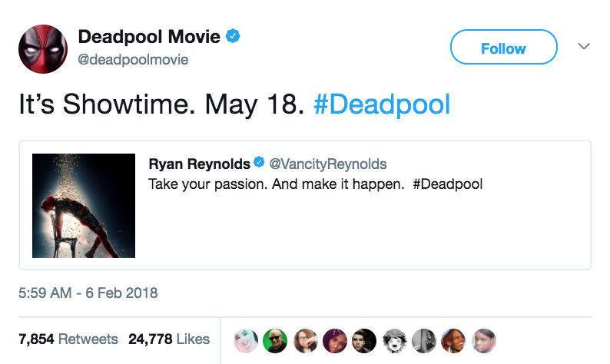Open Ryan Reynolds' name in quoted tweet

tap(199, 164)
